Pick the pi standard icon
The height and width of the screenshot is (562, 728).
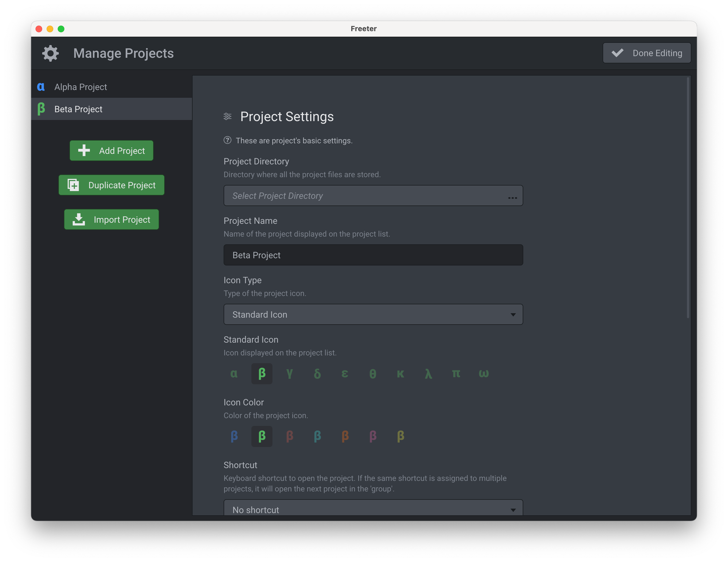[x=456, y=374]
